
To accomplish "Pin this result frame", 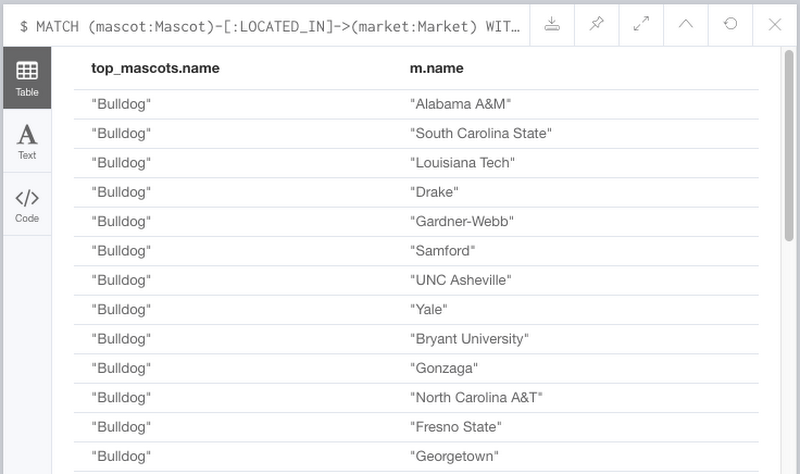I will point(596,24).
